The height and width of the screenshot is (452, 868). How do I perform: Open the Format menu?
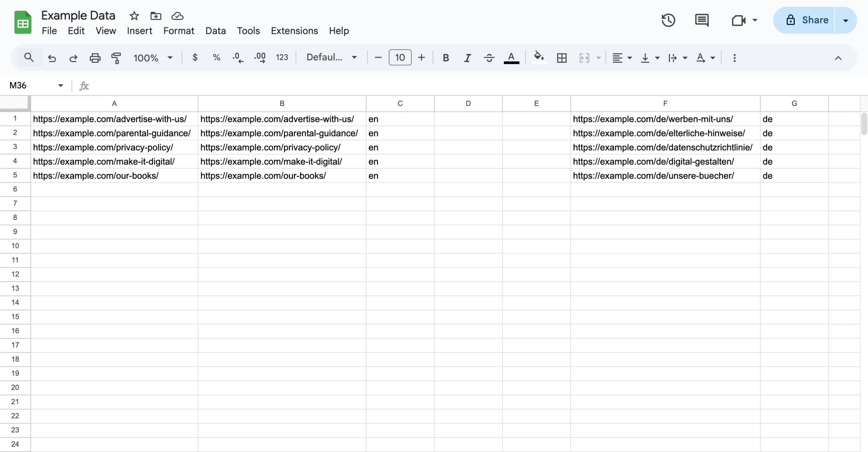click(179, 30)
